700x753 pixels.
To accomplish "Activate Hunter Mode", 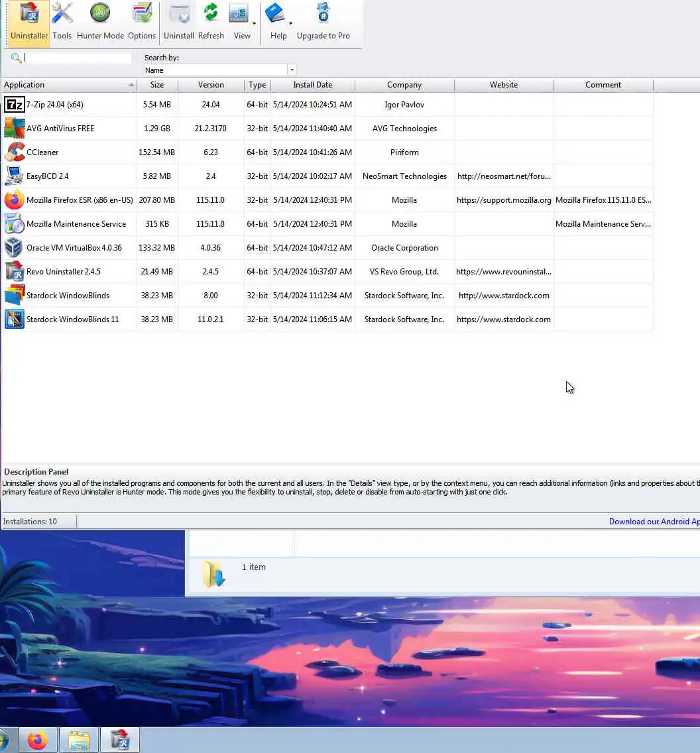I will coord(100,22).
